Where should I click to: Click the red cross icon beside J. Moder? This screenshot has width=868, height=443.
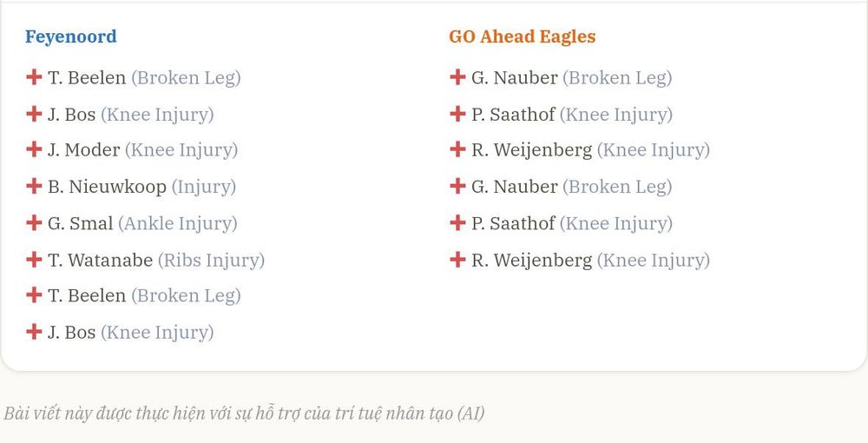pos(34,149)
